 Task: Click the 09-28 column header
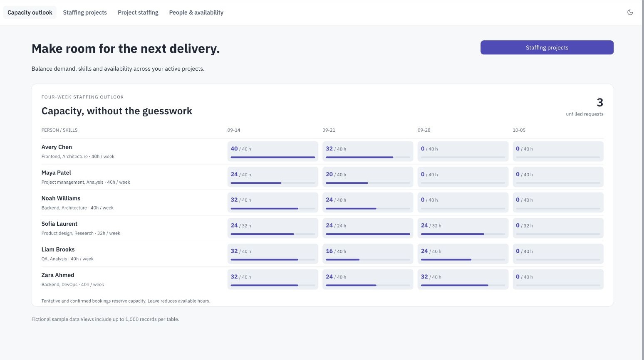coord(424,130)
